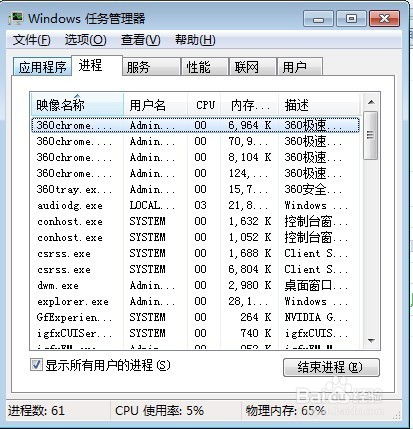
Task: Select conhost.exe using 1,052 K
Action: click(x=196, y=237)
